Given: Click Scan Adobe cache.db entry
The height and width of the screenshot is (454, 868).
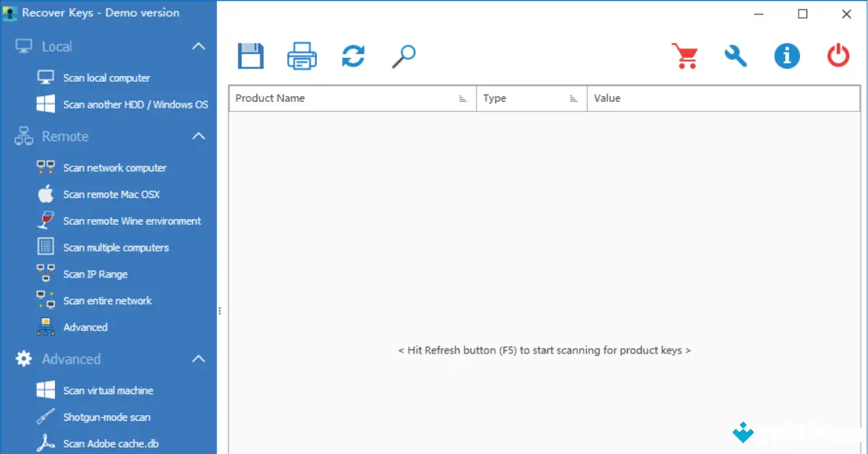Looking at the screenshot, I should pos(111,443).
